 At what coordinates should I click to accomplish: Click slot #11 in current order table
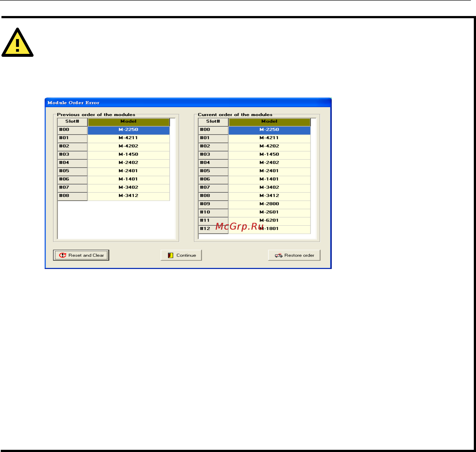[213, 221]
